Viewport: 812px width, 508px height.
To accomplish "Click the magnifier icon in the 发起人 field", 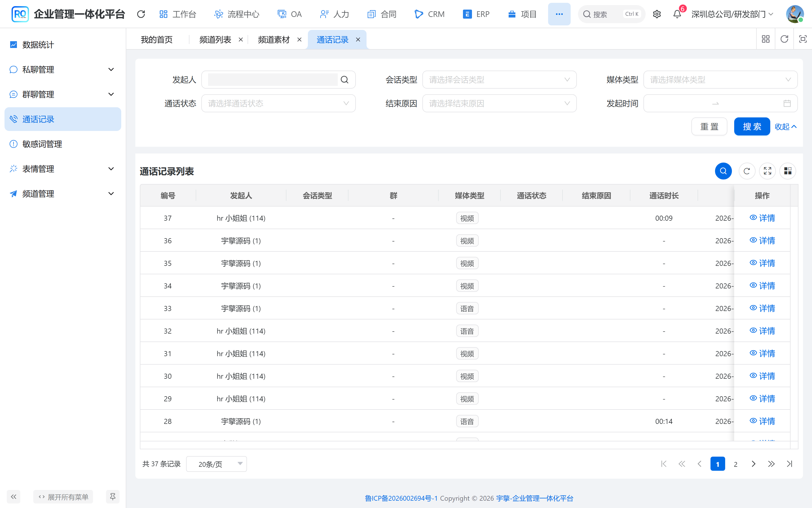I will [x=344, y=80].
